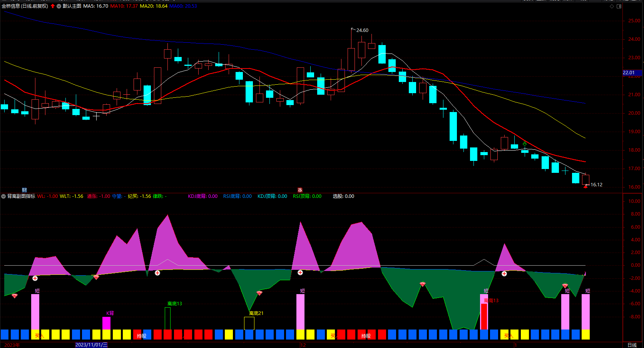Select the 2023/11/01/三 date label
Screen dimensions: 644x348
coord(91,345)
